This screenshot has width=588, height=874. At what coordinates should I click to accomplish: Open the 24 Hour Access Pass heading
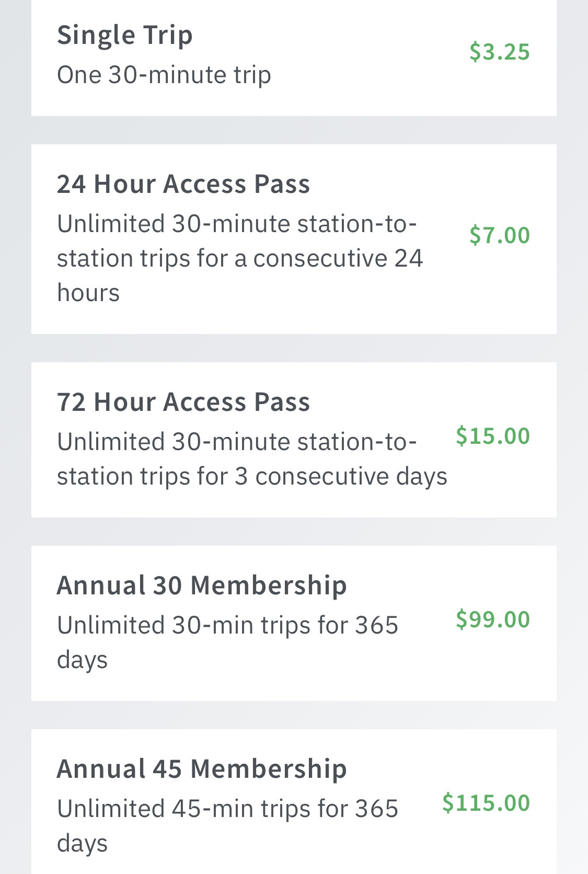click(x=183, y=184)
